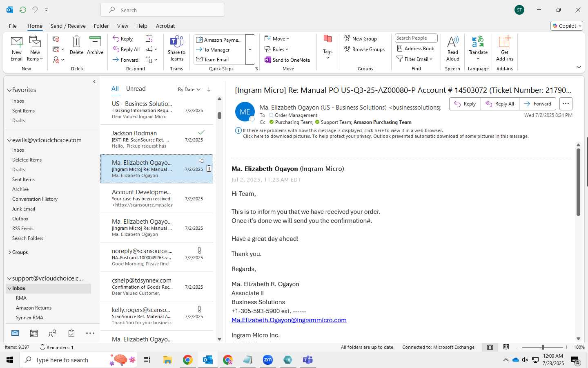Viewport: 588px width, 368px height.
Task: Open the Folder tab
Action: pos(101,26)
